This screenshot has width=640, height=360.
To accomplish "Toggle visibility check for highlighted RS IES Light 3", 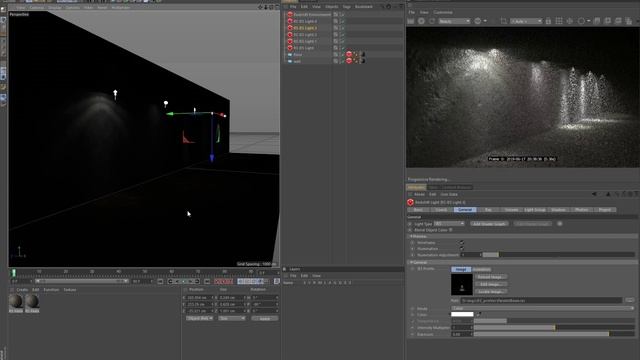I will click(342, 28).
